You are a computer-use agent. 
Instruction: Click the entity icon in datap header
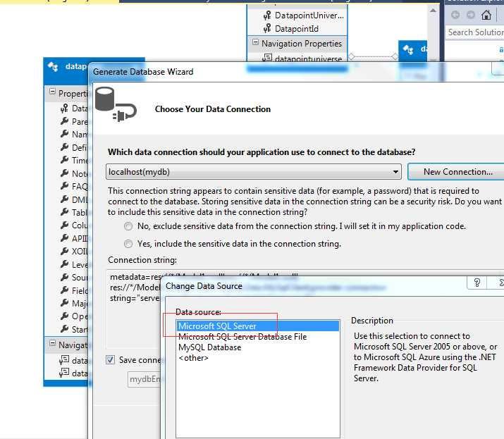53,66
